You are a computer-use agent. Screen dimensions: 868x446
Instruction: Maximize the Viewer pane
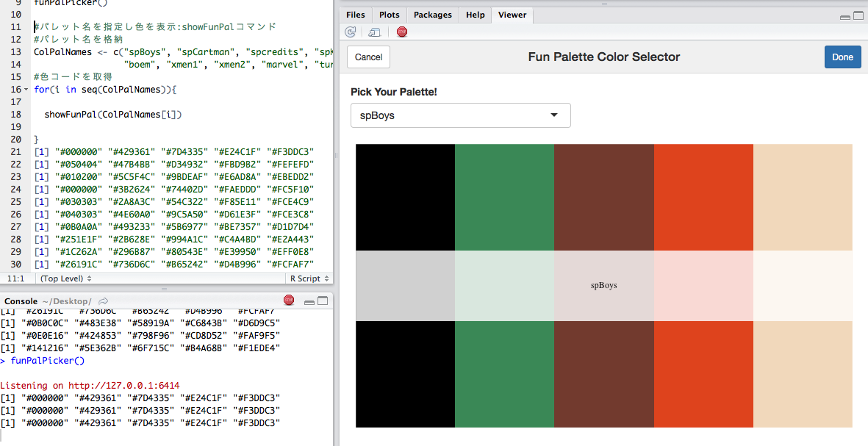coord(858,16)
